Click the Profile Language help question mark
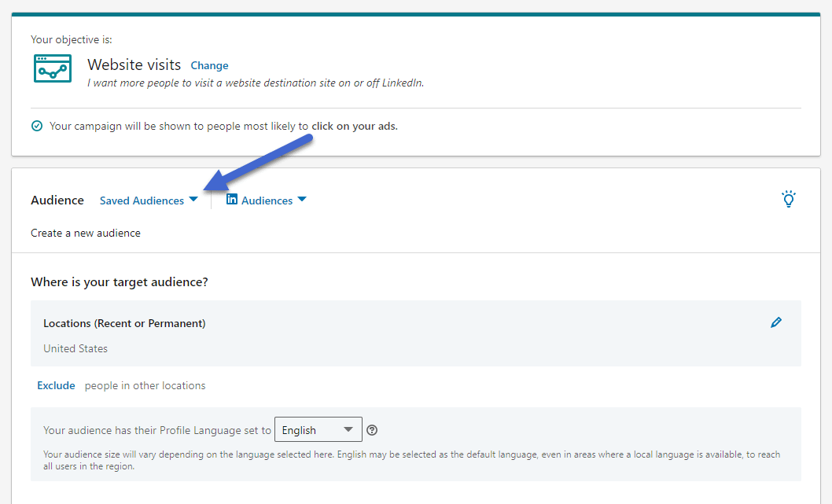Screen dimensions: 832x504 372,430
